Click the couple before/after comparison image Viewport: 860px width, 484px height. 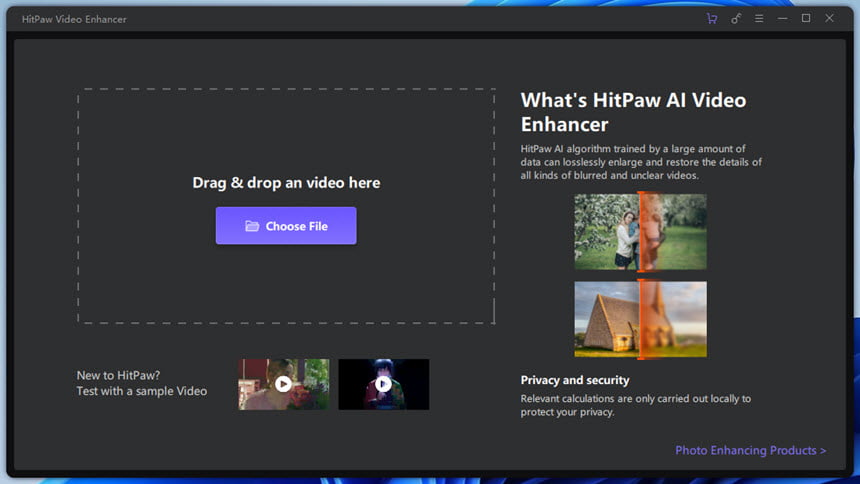click(x=641, y=232)
